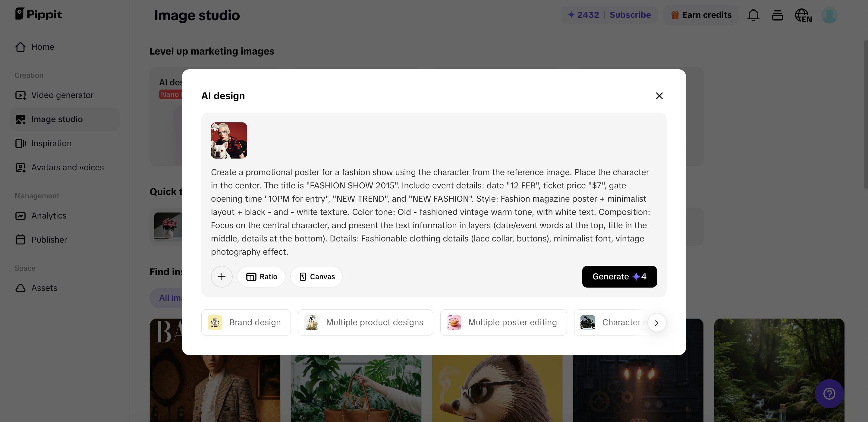
Task: Click the Generate button
Action: coord(619,277)
